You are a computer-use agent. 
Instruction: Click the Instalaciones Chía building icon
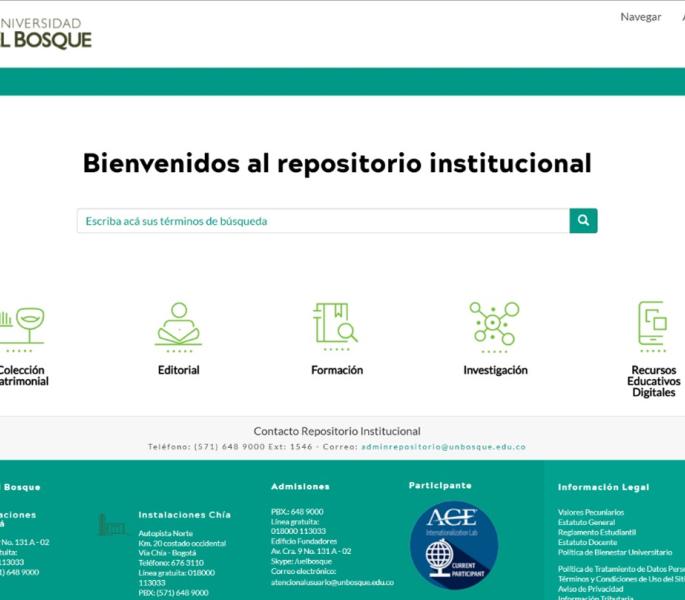(x=111, y=524)
